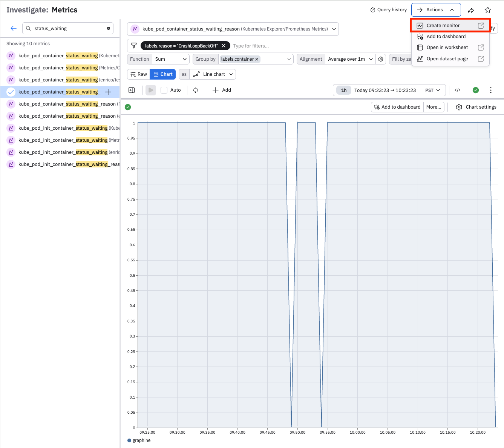Switch to Chart view
The height and width of the screenshot is (448, 504).
coord(163,74)
